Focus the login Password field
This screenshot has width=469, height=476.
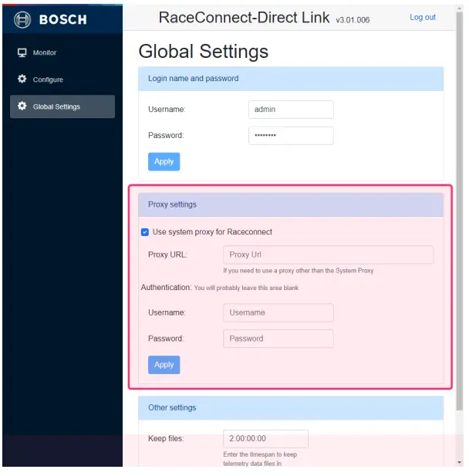(291, 135)
